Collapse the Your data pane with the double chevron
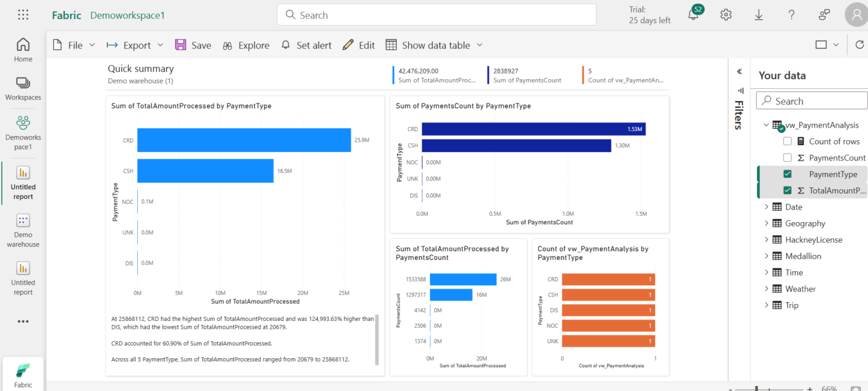This screenshot has width=868, height=391. pos(739,72)
